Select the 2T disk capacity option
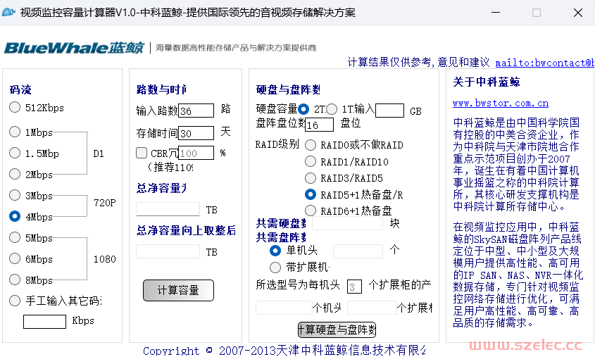595x364 pixels. pyautogui.click(x=303, y=109)
